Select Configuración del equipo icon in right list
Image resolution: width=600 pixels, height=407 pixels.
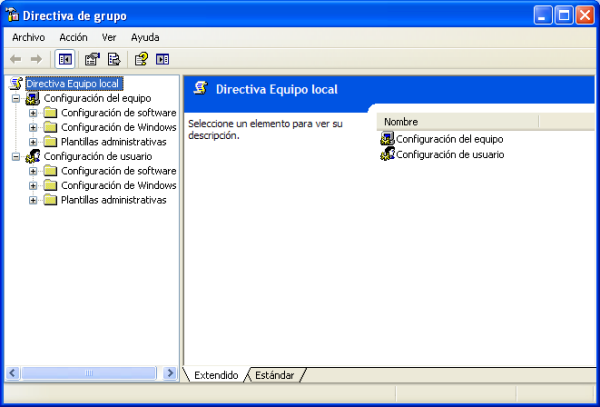[388, 139]
